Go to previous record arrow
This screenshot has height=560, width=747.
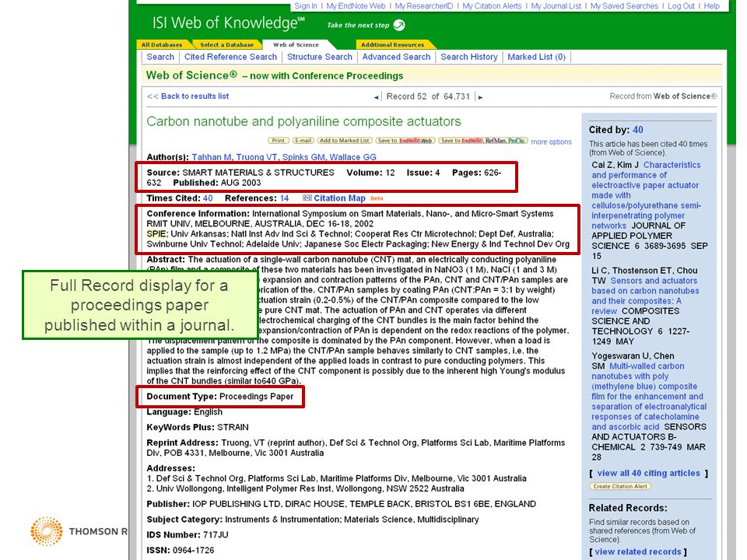(x=376, y=97)
